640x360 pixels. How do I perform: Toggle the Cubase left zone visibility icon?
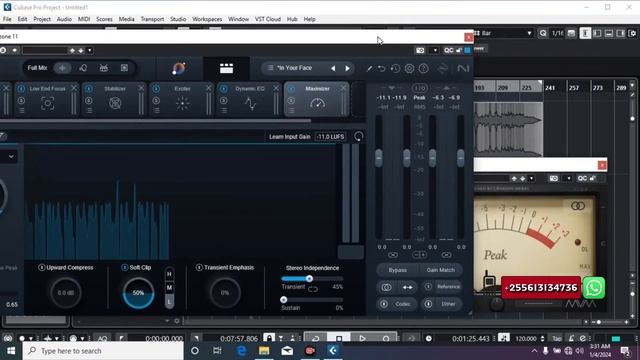tap(597, 33)
